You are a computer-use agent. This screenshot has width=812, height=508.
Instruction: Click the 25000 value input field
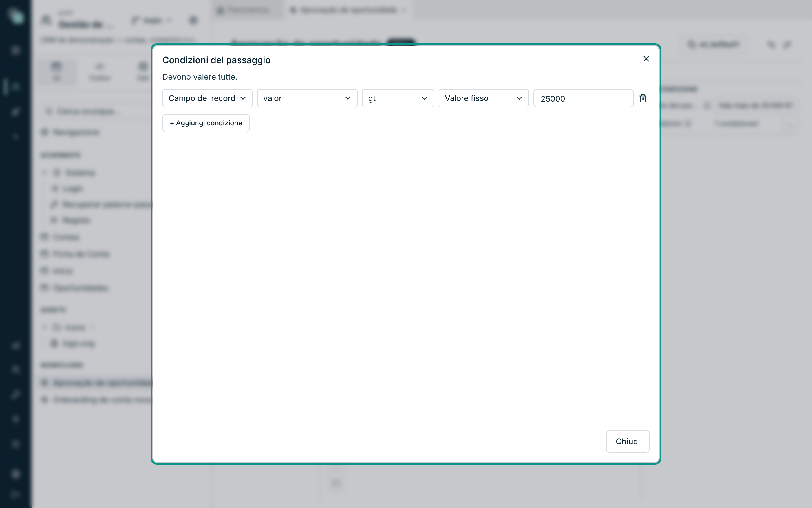(x=583, y=98)
